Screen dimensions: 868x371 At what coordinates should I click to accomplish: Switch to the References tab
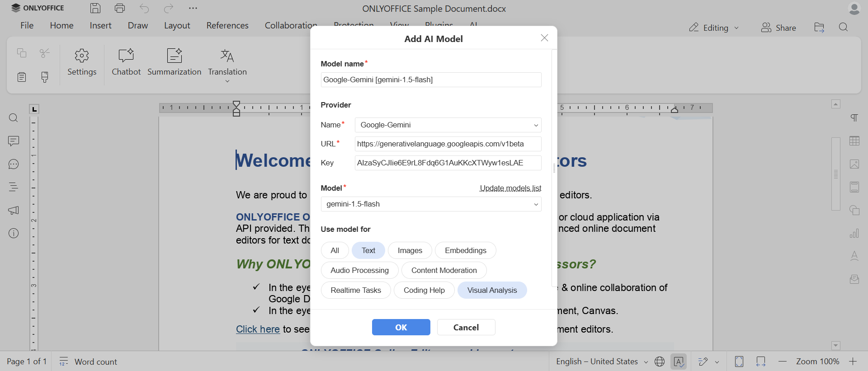(x=227, y=25)
